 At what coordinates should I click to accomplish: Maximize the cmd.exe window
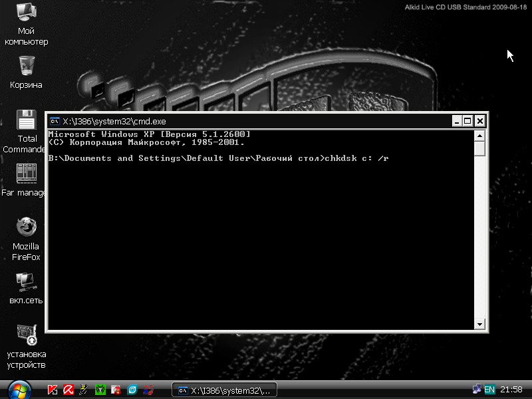point(467,121)
